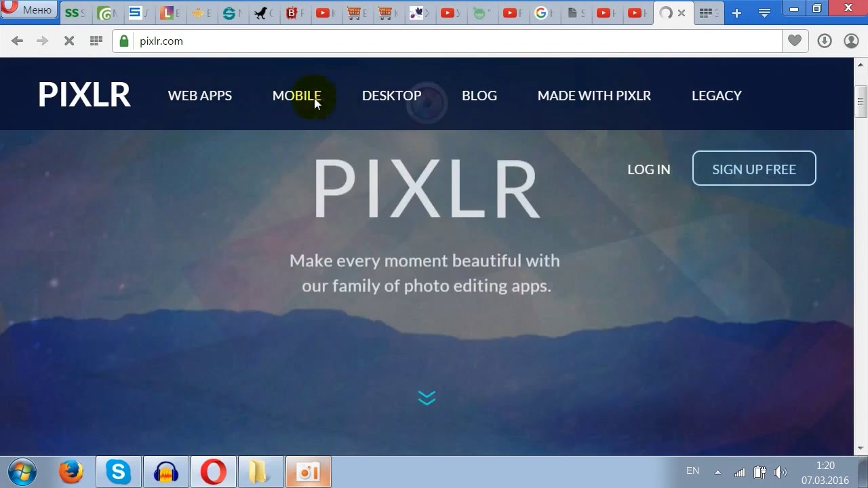Open the tab list menu icon
The height and width of the screenshot is (488, 868).
pyautogui.click(x=764, y=13)
